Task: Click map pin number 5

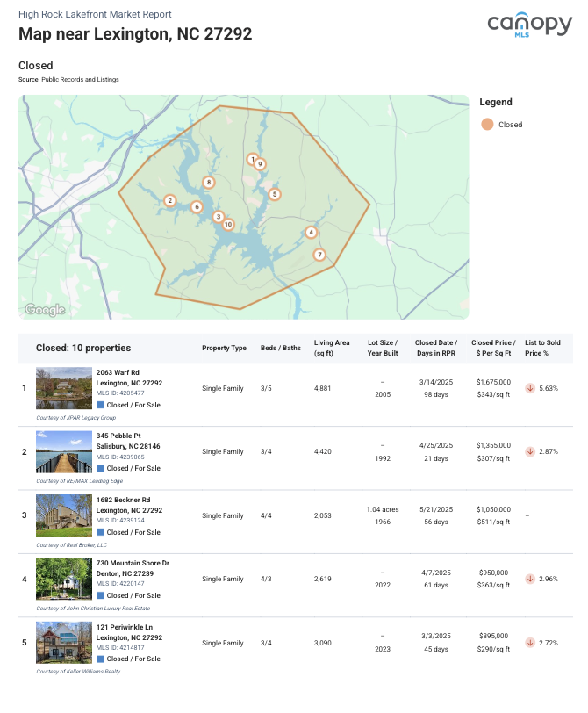Action: tap(275, 194)
